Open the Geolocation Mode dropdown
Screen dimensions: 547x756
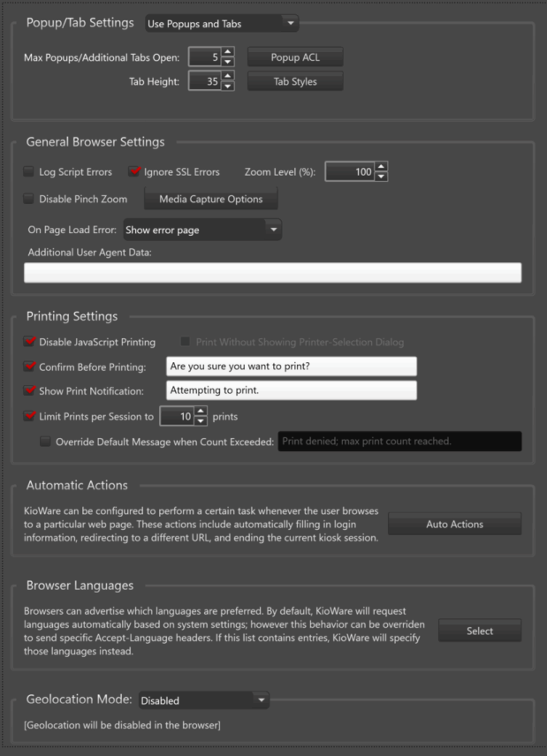pos(203,700)
